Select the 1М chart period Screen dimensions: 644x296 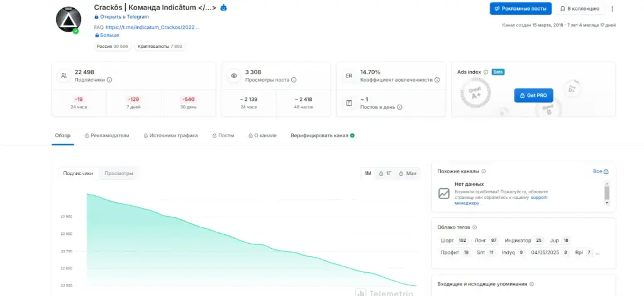point(368,173)
